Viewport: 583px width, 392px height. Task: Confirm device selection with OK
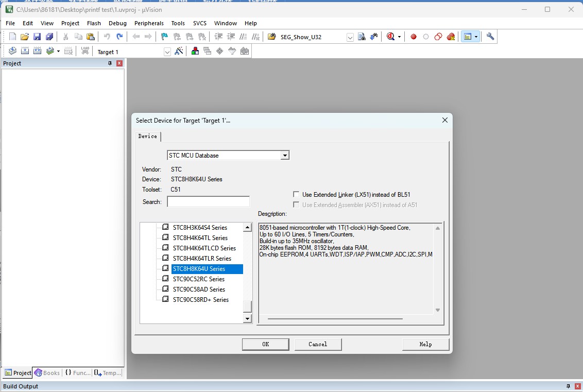pos(265,344)
